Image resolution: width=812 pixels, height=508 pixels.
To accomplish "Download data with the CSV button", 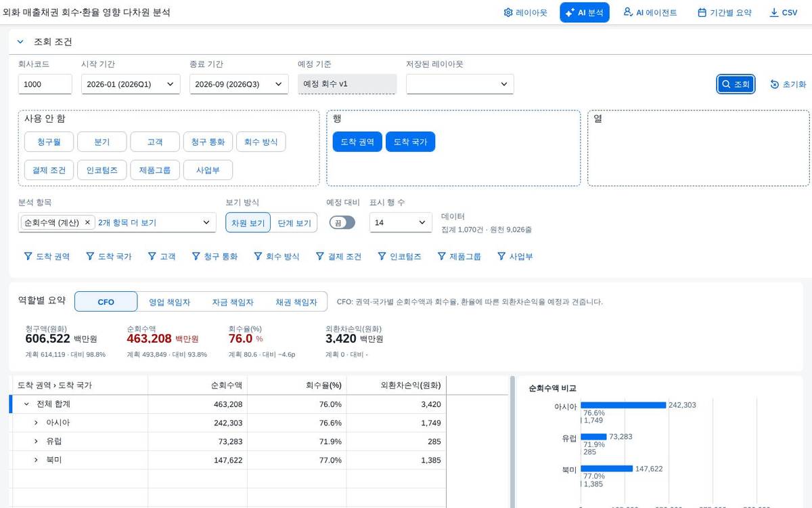I will coord(784,12).
